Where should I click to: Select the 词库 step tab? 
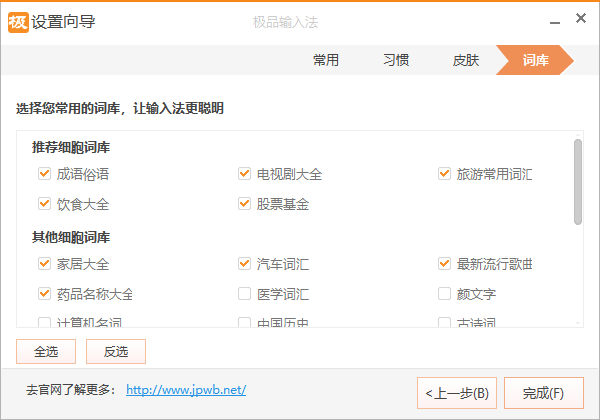[x=536, y=60]
